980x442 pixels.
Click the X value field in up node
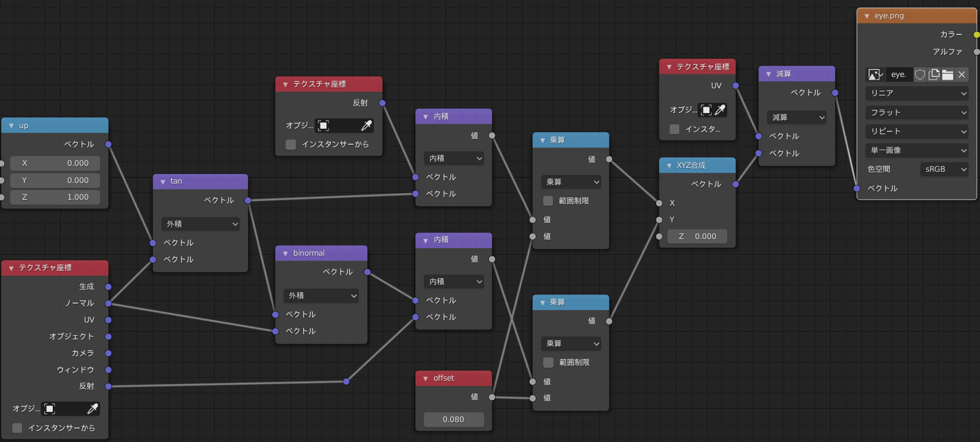(55, 163)
